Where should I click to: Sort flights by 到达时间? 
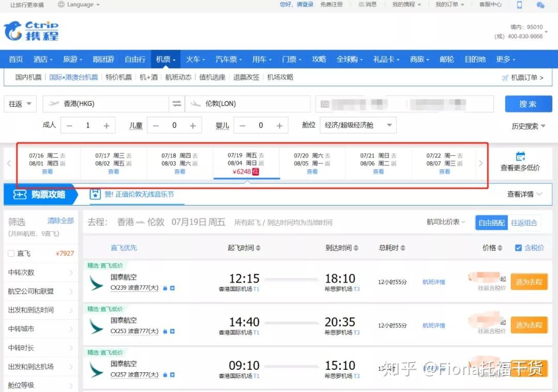pyautogui.click(x=342, y=247)
